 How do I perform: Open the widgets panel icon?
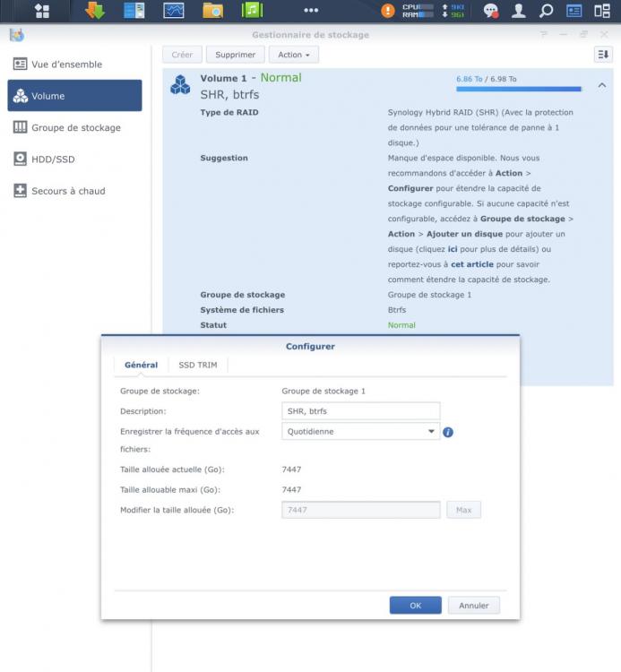pyautogui.click(x=574, y=11)
